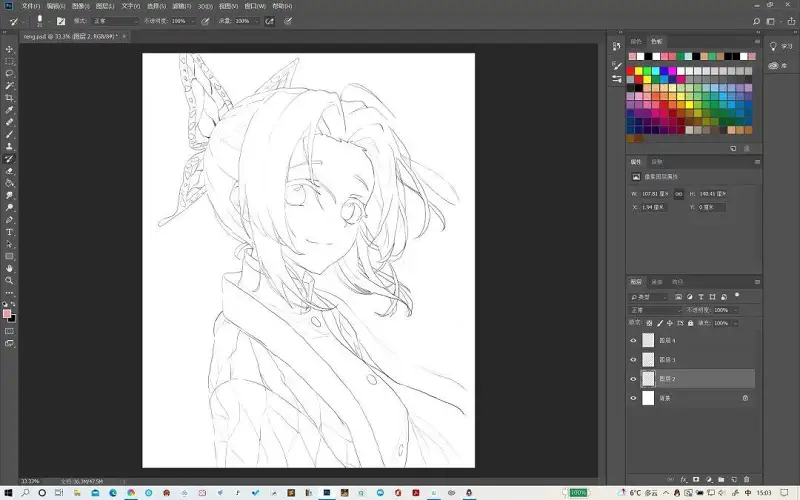
Task: Toggle lock position icon
Action: (670, 323)
